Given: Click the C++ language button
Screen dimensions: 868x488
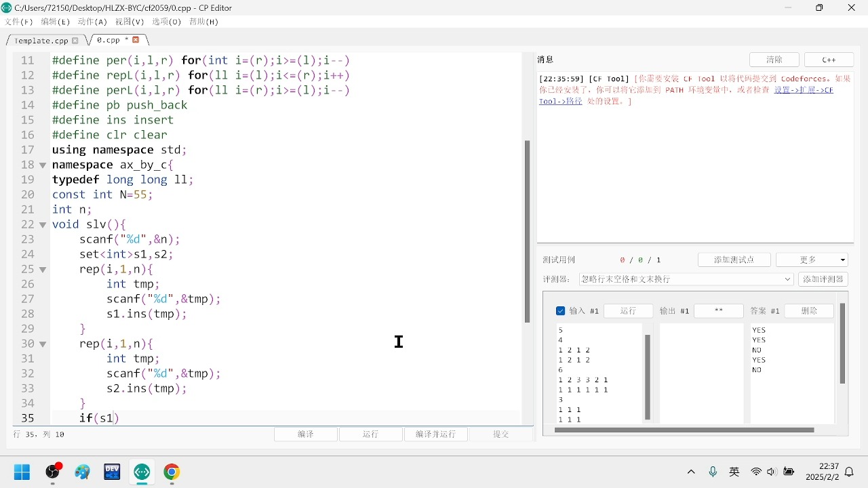Looking at the screenshot, I should click(x=829, y=60).
